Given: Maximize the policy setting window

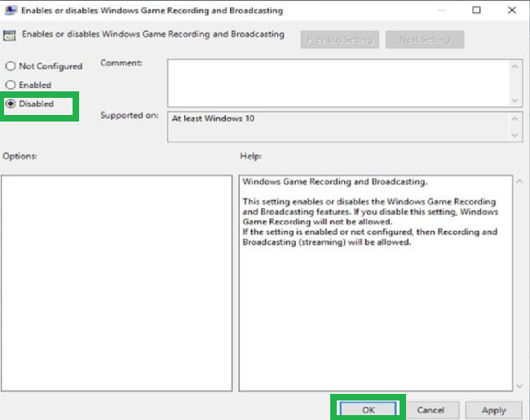Looking at the screenshot, I should [x=476, y=10].
